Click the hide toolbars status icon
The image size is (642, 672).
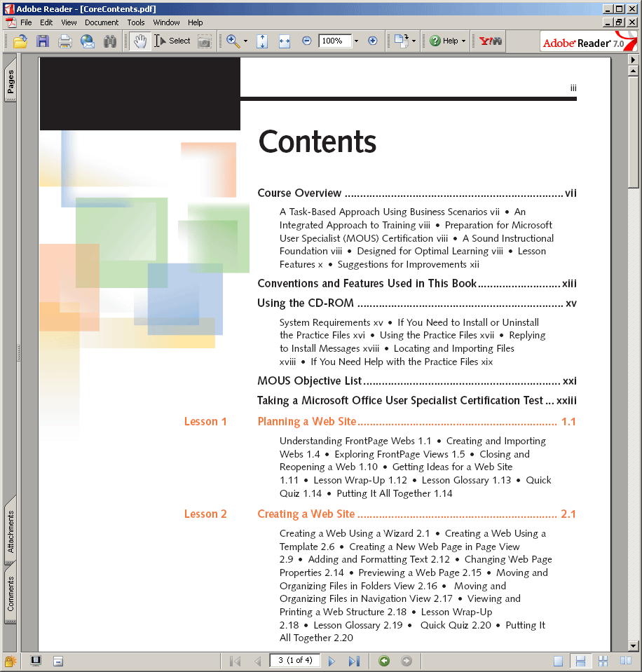[x=58, y=661]
